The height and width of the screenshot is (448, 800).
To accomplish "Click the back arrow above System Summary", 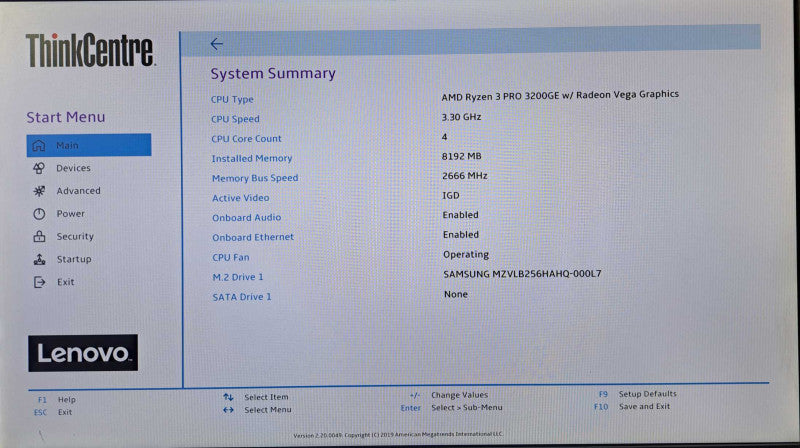I will [216, 44].
